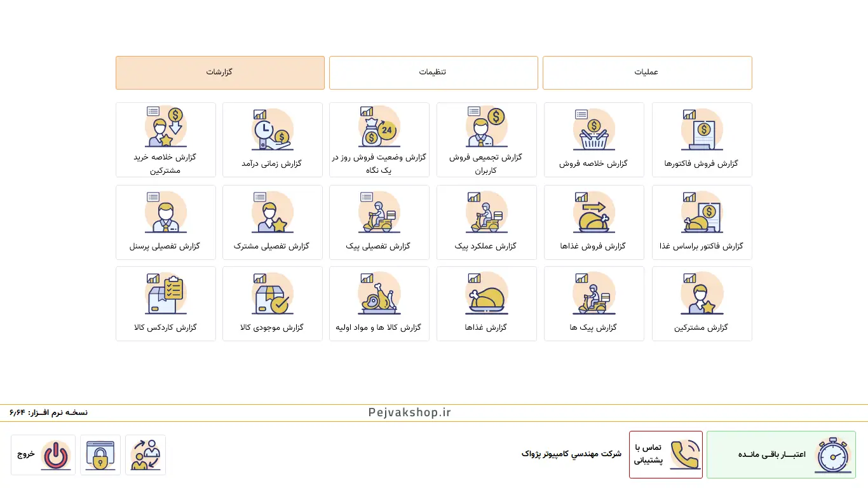This screenshot has height=488, width=868.
Task: Click the خروج (Exit) power button
Action: (x=43, y=455)
